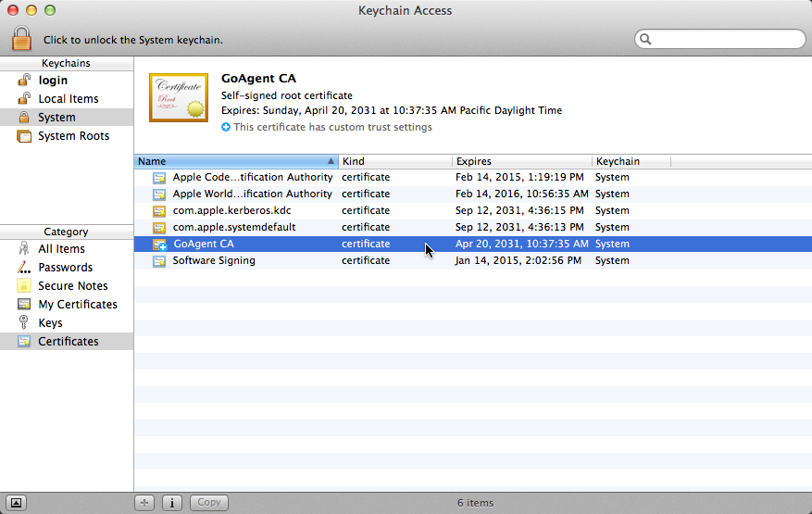Click the Apple Code...tification Authority certificate icon
The width and height of the screenshot is (812, 514).
(x=159, y=178)
